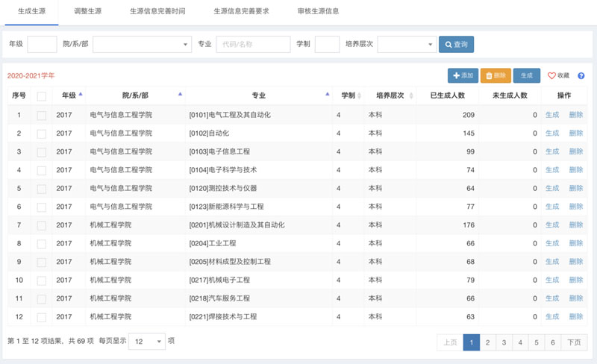This screenshot has height=364, width=597.
Task: Open the 每页显示 page size dropdown
Action: pos(147,342)
